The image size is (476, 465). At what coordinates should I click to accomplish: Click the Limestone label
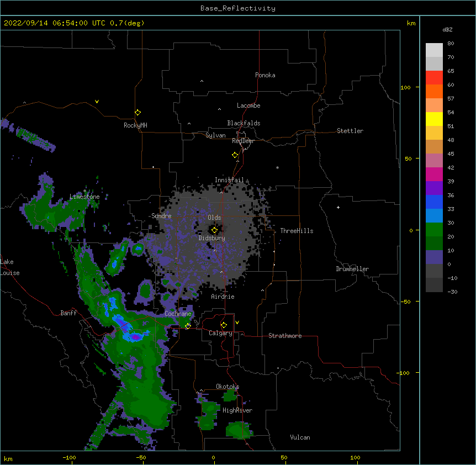pos(84,197)
